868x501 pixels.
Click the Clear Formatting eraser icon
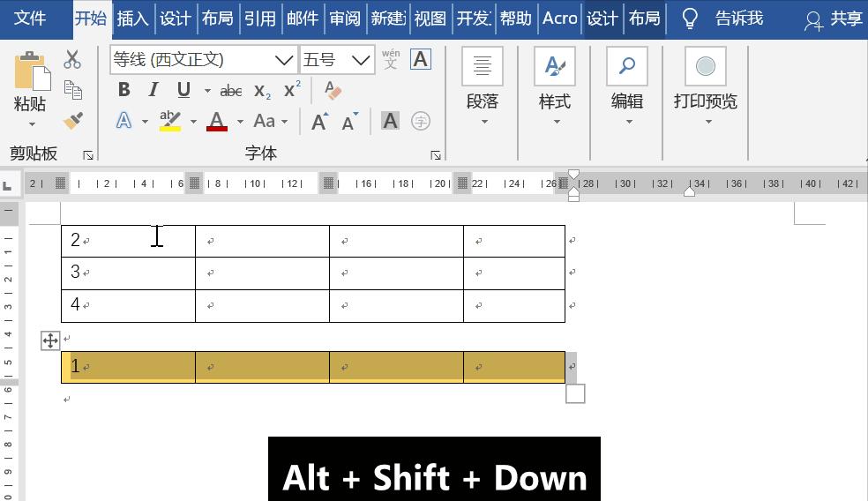pyautogui.click(x=333, y=90)
